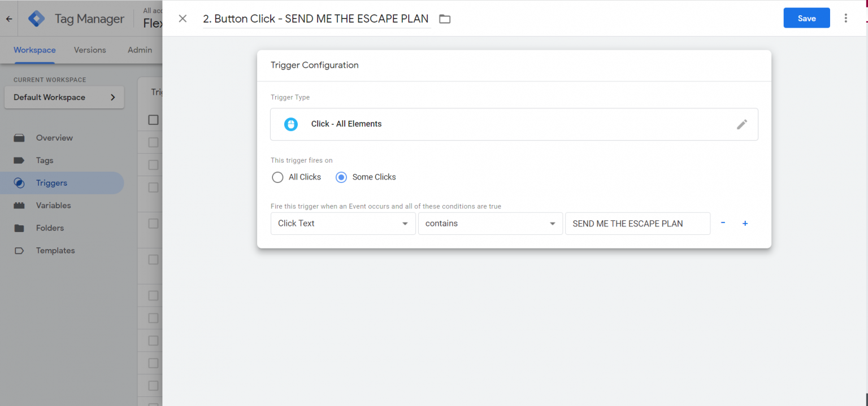Switch to the Versions tab
The height and width of the screenshot is (406, 868).
(90, 50)
